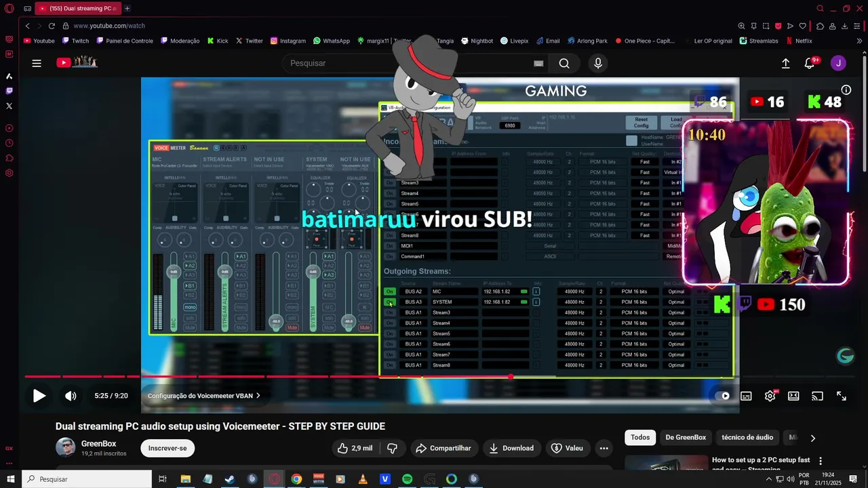
Task: Click the Valeu thanks button
Action: [x=568, y=448]
